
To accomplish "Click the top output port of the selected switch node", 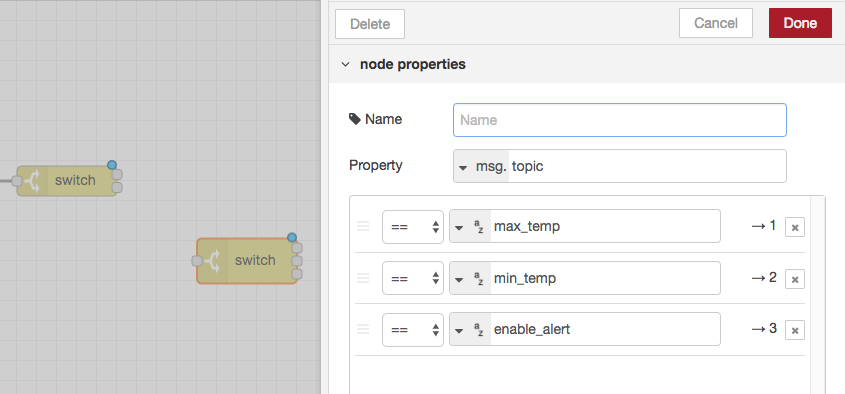I will click(297, 248).
